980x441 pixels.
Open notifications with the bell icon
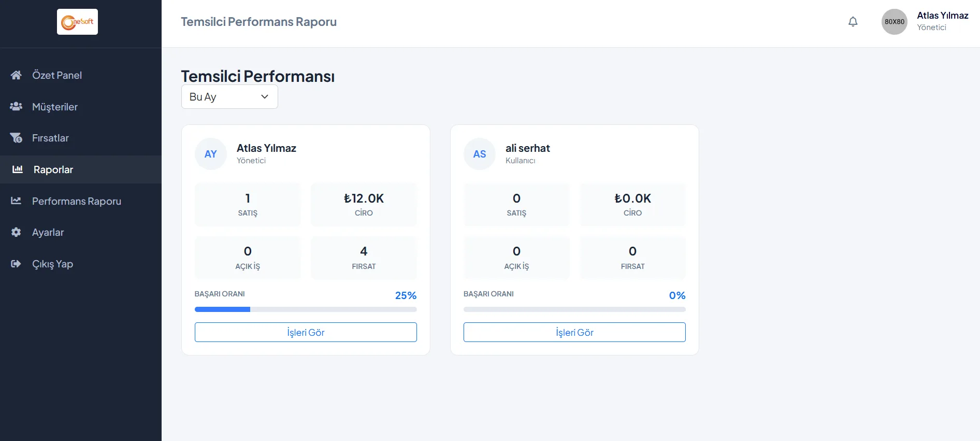pos(853,22)
